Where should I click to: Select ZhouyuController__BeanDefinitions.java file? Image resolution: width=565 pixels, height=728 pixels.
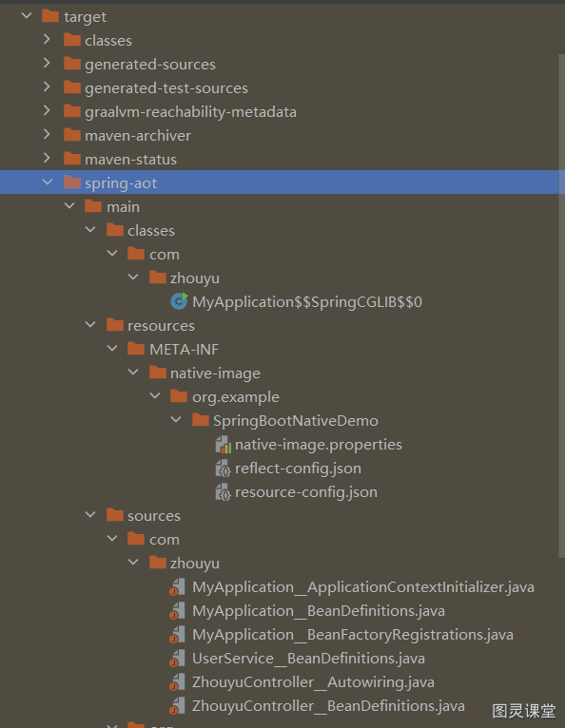(328, 706)
